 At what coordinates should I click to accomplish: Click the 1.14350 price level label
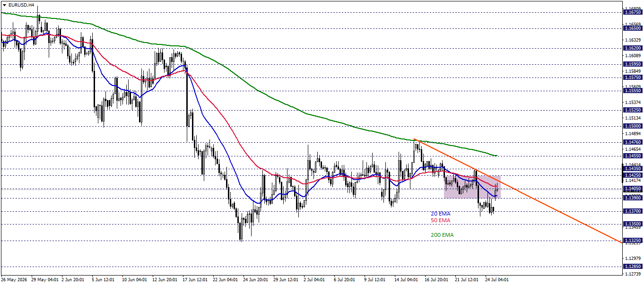tap(633, 168)
